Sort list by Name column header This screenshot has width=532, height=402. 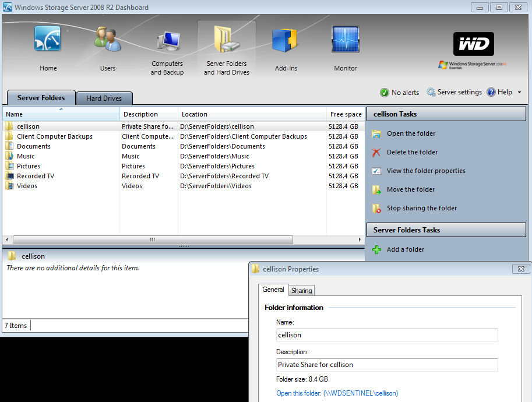[61, 114]
